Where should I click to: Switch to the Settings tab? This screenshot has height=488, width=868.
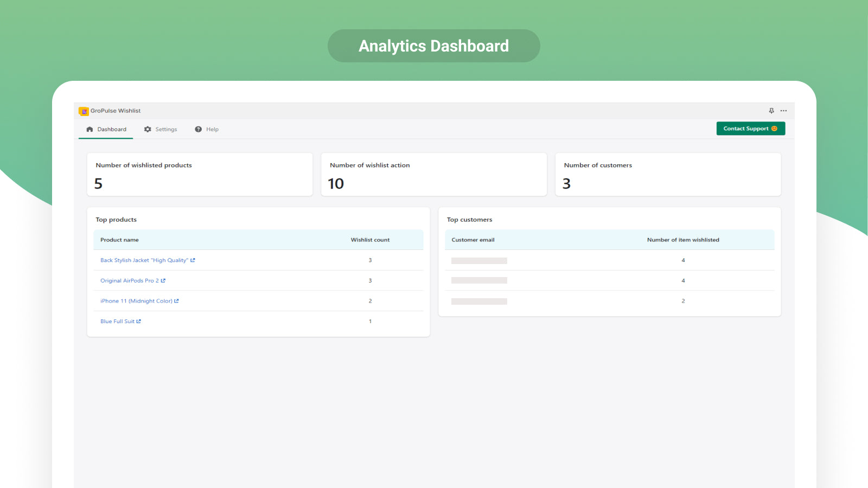coord(161,130)
